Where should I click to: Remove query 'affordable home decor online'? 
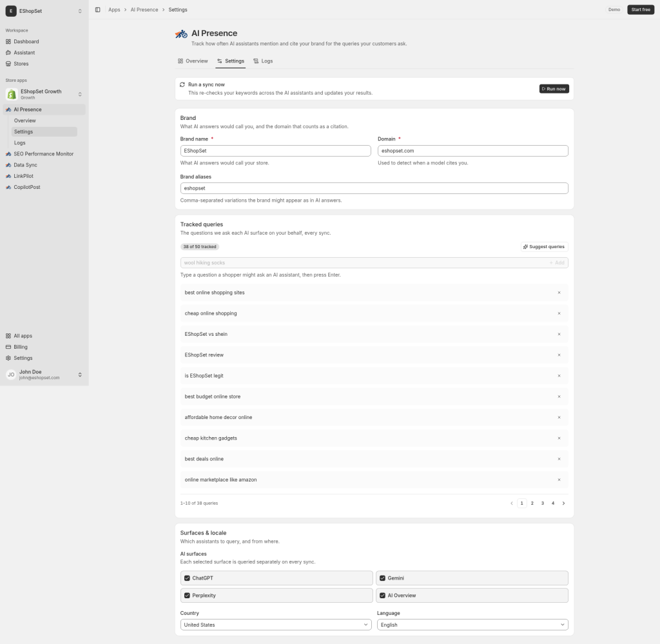[559, 418]
